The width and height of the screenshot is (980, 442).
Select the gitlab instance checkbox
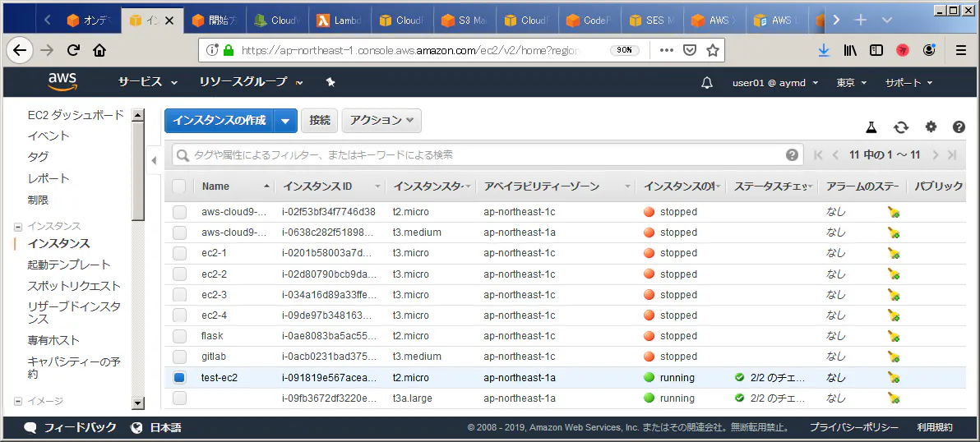point(180,357)
